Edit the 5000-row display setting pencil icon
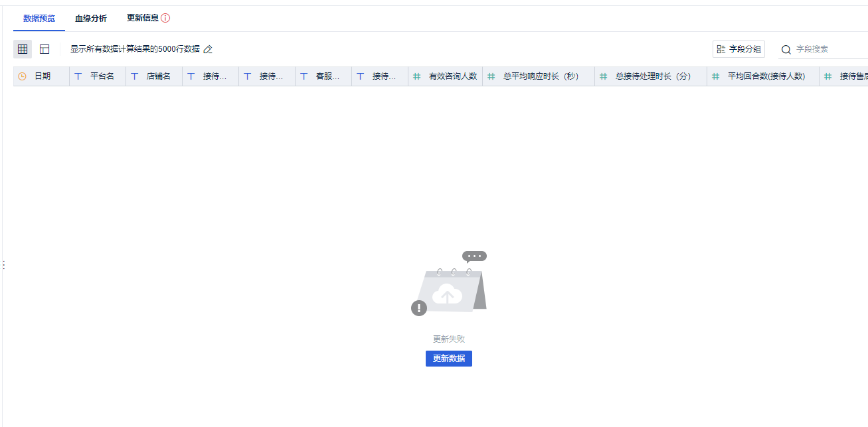The image size is (868, 427). tap(208, 49)
